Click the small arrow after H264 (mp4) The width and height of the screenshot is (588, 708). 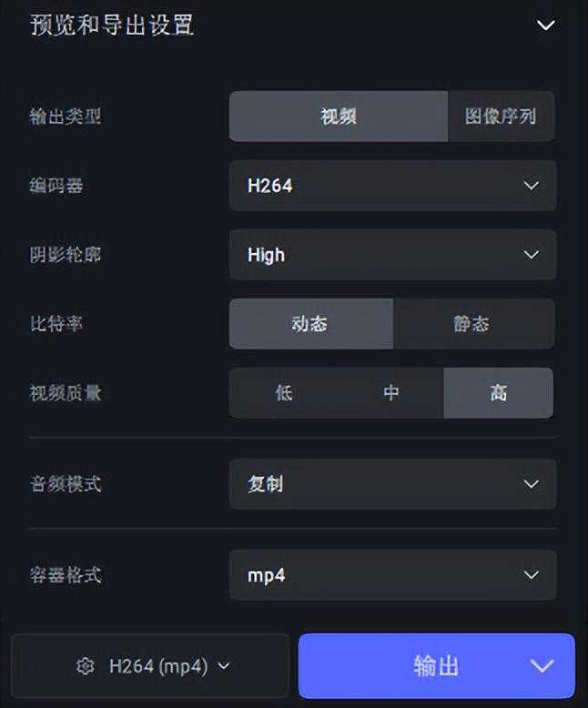pos(224,666)
